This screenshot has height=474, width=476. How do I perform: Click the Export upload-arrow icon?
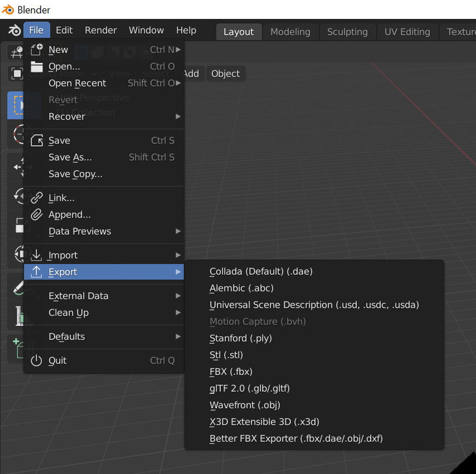tap(36, 272)
